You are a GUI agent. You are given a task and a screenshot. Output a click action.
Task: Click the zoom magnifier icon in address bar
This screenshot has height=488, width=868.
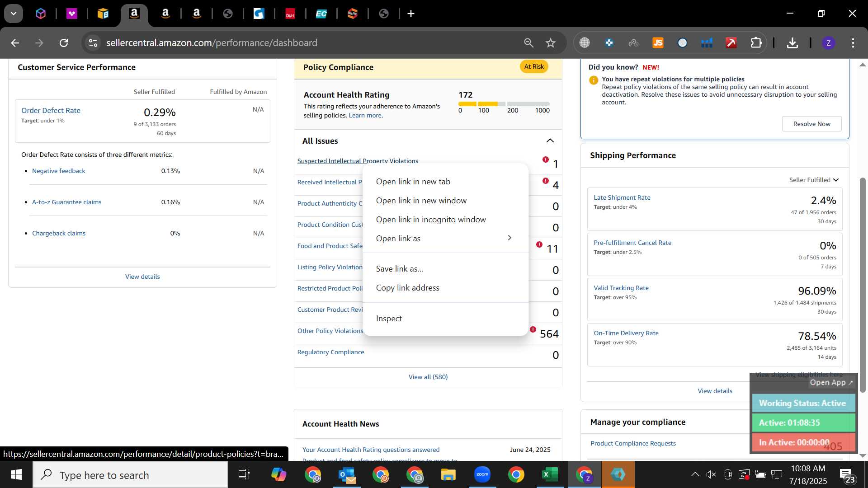pos(528,43)
